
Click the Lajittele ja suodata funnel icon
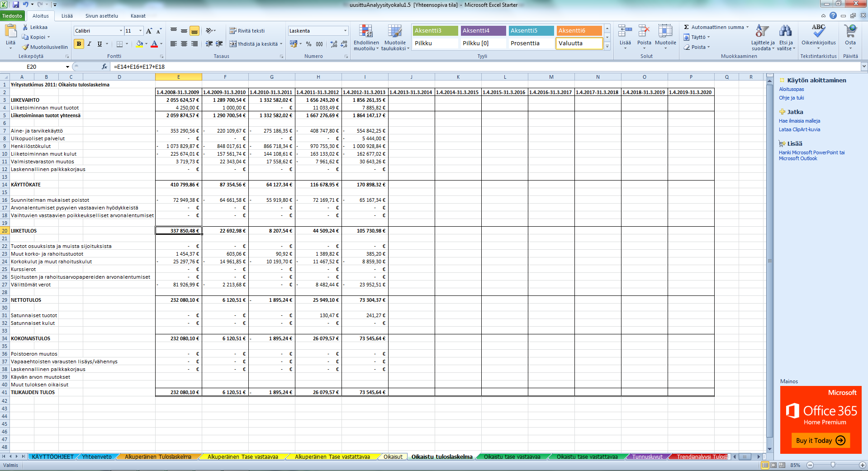click(x=763, y=31)
